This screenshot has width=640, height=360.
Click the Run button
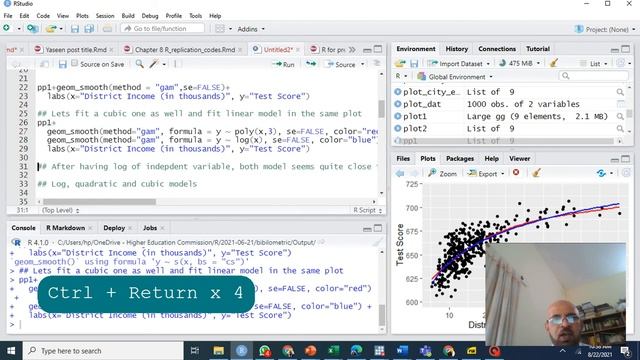[284, 64]
